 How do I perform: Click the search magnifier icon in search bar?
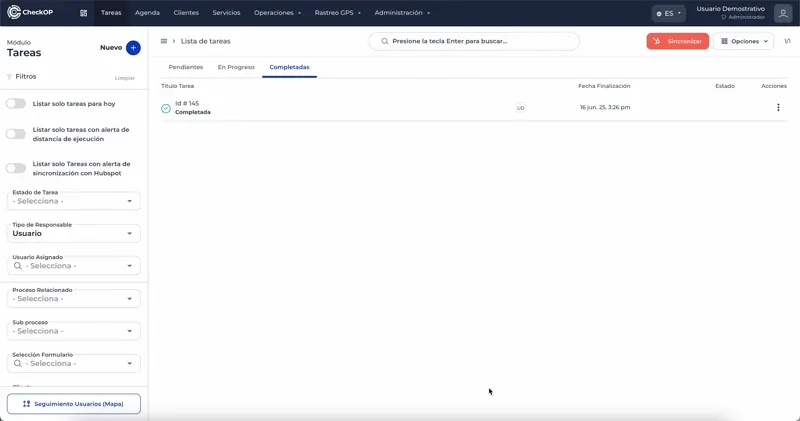385,41
